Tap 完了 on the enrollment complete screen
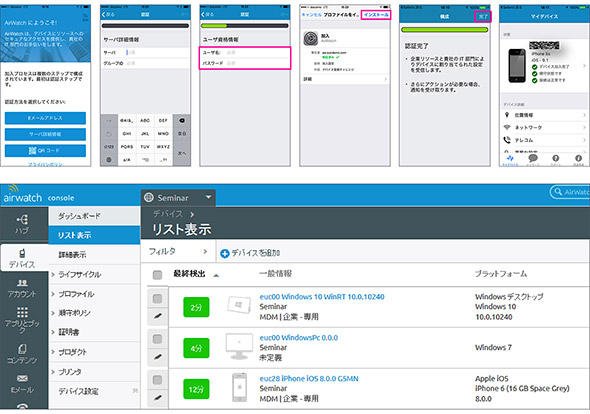 click(483, 17)
